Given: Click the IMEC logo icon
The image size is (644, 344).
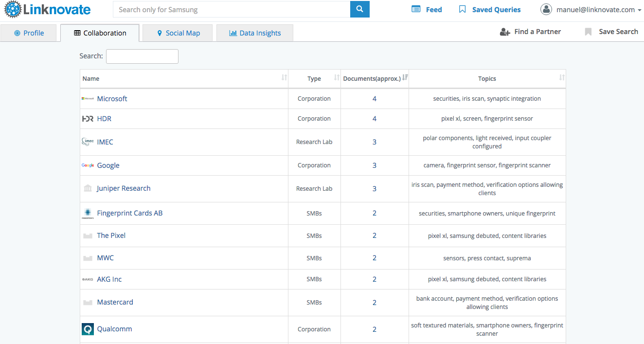Looking at the screenshot, I should coord(88,142).
